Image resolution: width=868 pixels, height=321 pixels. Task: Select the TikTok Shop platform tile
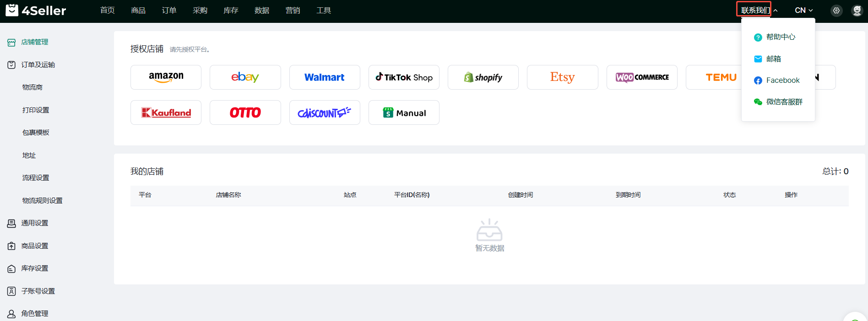click(404, 77)
